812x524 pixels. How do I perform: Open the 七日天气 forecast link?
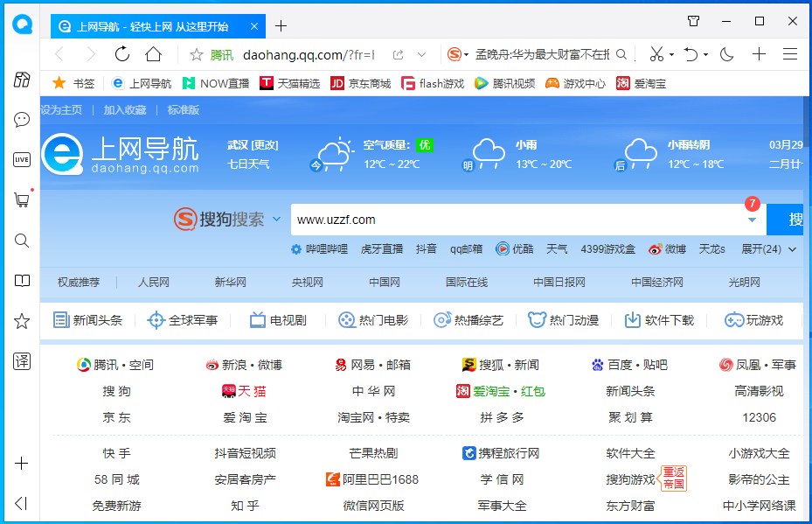[248, 164]
